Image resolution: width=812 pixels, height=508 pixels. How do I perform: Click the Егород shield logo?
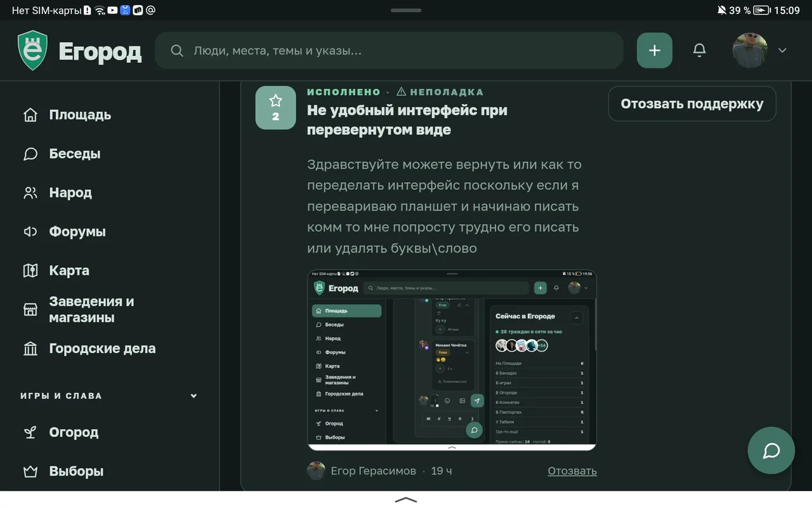32,50
